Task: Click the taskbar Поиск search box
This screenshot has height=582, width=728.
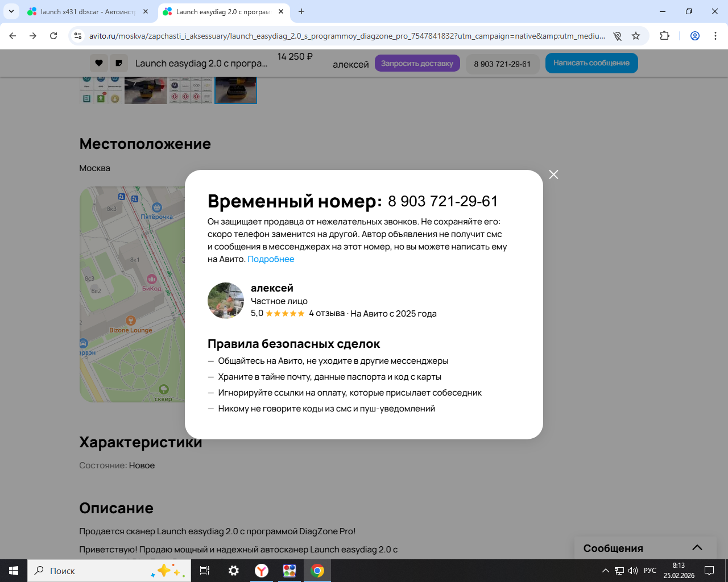Action: pos(110,571)
